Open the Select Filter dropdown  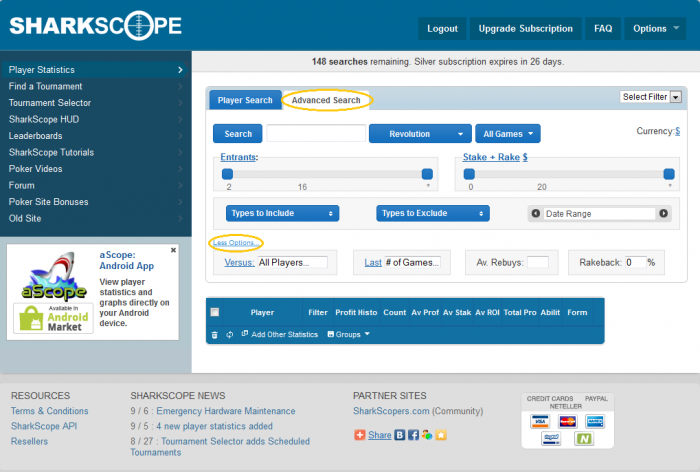point(650,97)
